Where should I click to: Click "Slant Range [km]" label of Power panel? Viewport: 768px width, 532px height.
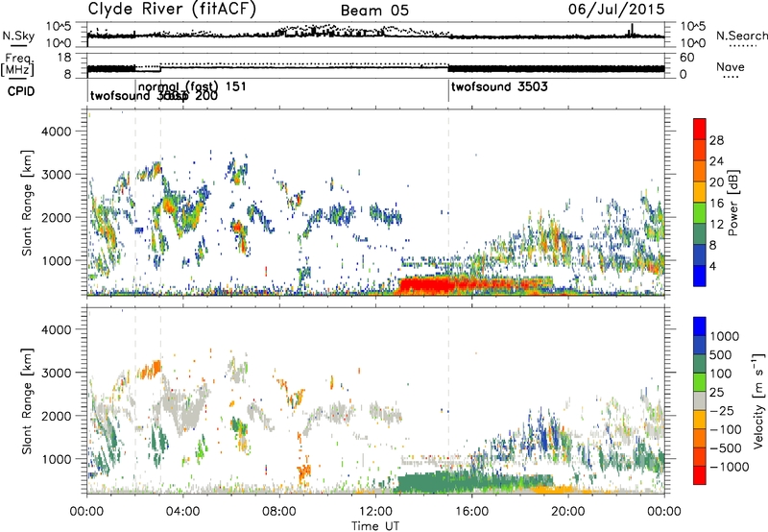pos(27,203)
